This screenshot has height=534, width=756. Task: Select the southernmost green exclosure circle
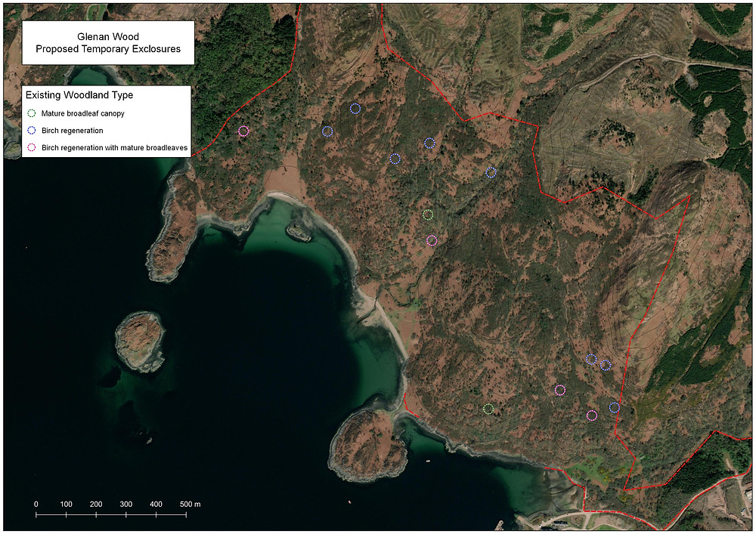click(x=488, y=409)
